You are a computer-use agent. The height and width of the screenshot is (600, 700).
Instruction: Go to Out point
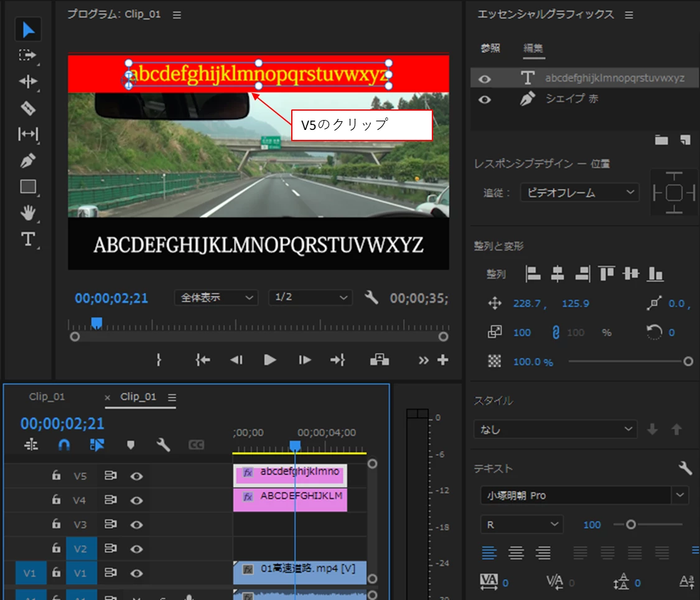(337, 360)
